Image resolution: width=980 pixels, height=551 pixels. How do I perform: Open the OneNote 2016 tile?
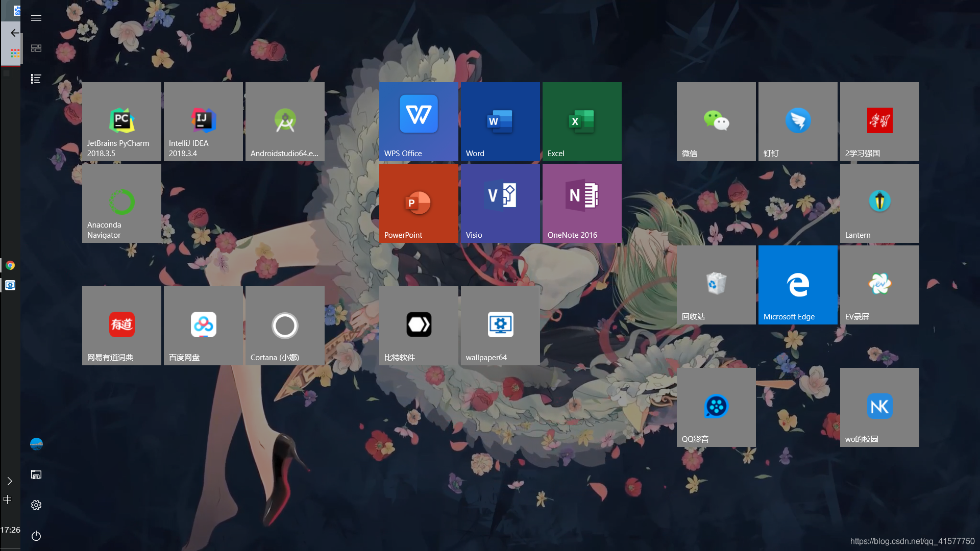(x=582, y=203)
